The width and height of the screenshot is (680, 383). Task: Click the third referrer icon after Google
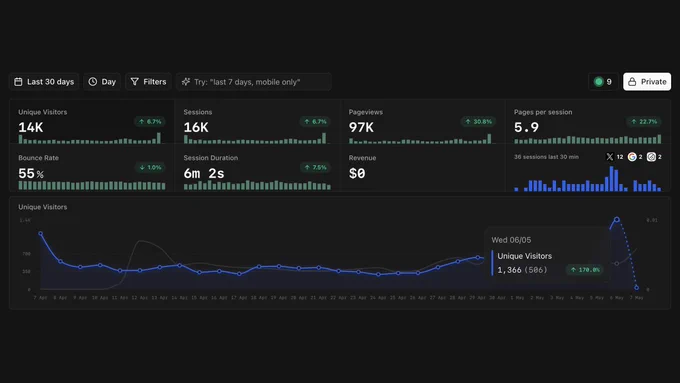click(651, 157)
